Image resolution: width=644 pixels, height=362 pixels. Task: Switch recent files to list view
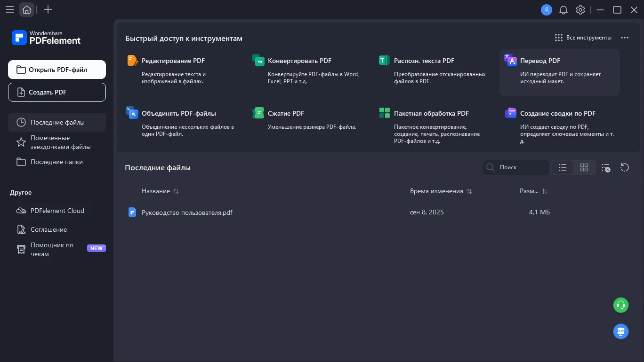tap(563, 167)
